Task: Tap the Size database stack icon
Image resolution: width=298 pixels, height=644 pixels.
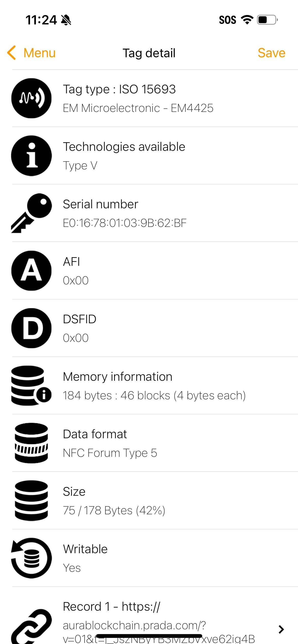Action: coord(31,501)
